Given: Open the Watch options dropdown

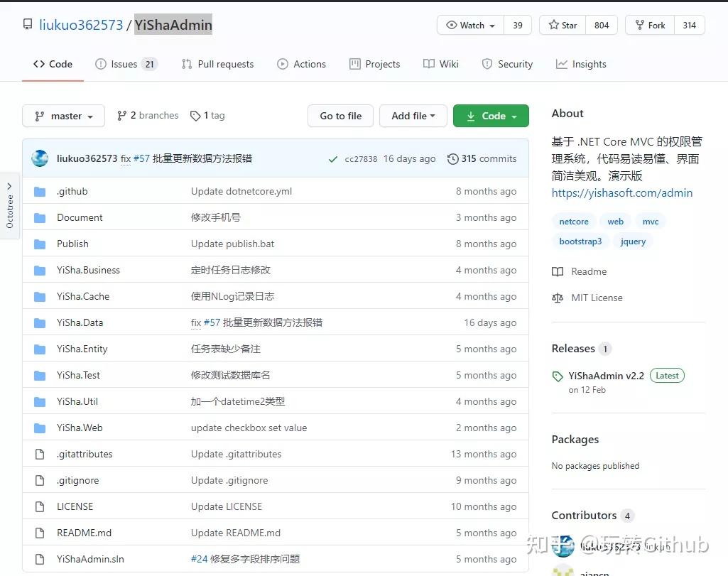Looking at the screenshot, I should (470, 25).
